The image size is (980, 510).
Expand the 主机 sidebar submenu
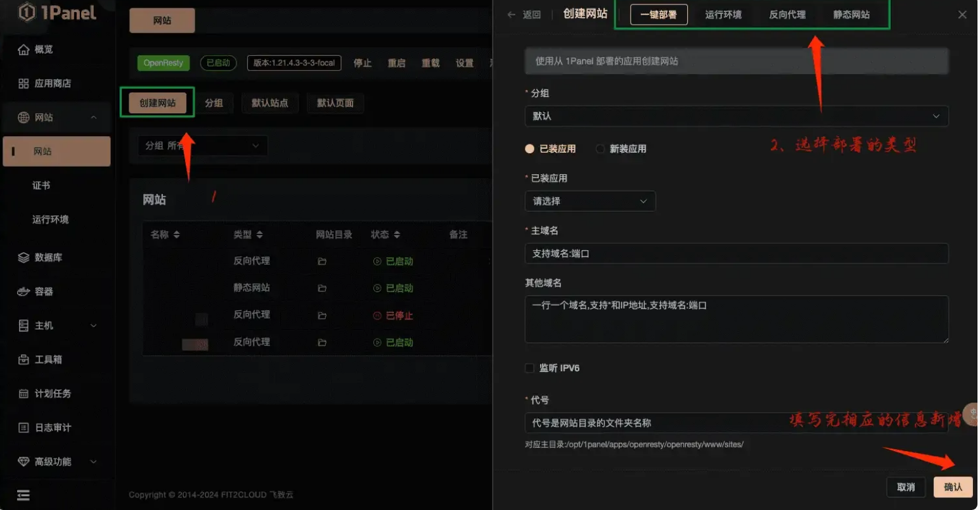(93, 326)
